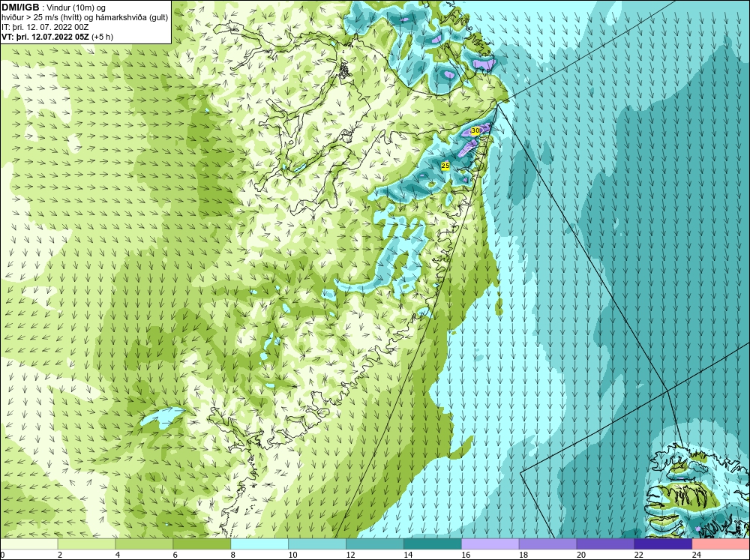Pick the 8–10 m/s light cyan swatch
Screen dimensions: 750x560
point(259,544)
